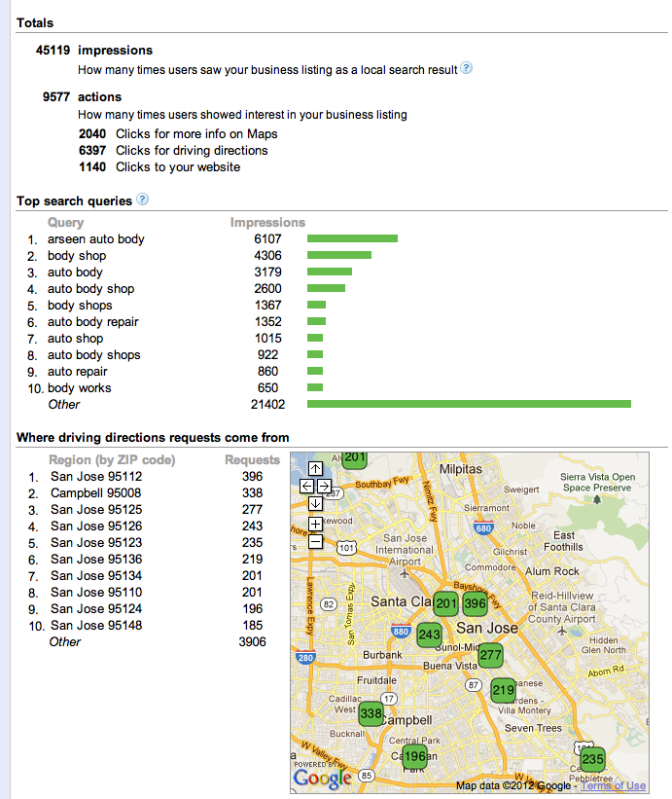Select the 338 marker near Campbell
672x799 pixels.
(x=371, y=713)
